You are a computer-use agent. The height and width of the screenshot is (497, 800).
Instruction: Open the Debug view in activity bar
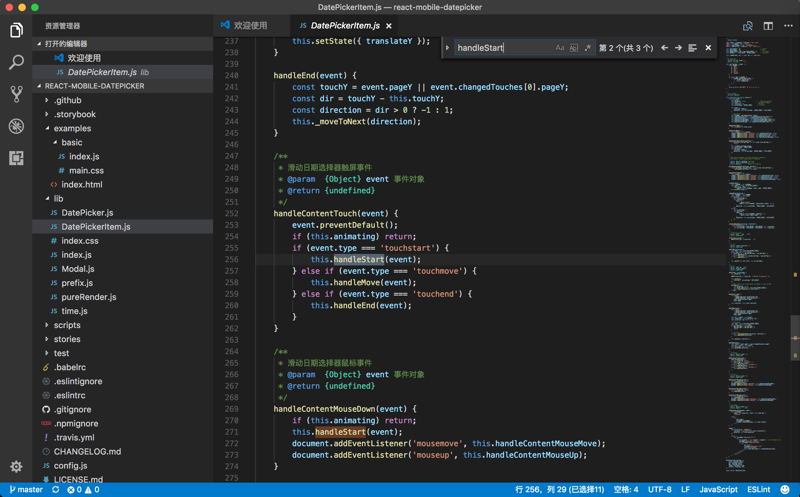tap(16, 126)
